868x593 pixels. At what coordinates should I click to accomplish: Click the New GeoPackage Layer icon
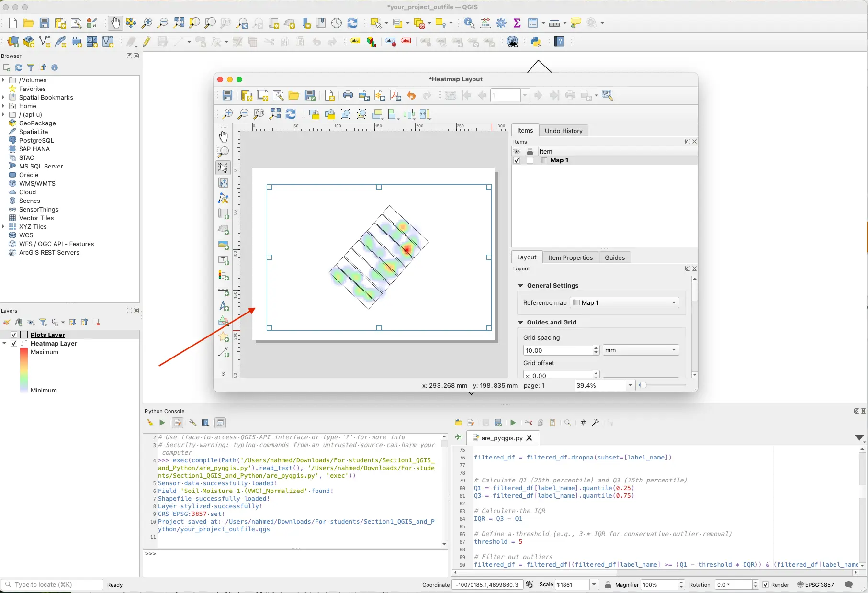pyautogui.click(x=29, y=42)
